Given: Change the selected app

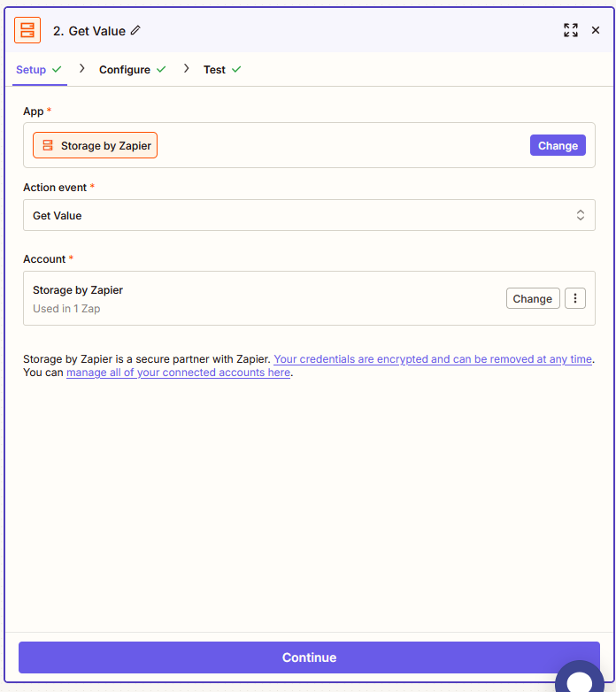Looking at the screenshot, I should 558,145.
